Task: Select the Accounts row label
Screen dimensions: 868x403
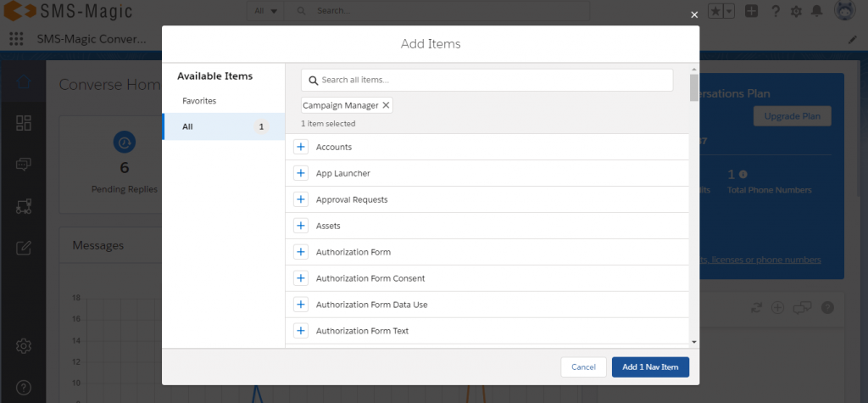Action: pyautogui.click(x=334, y=147)
